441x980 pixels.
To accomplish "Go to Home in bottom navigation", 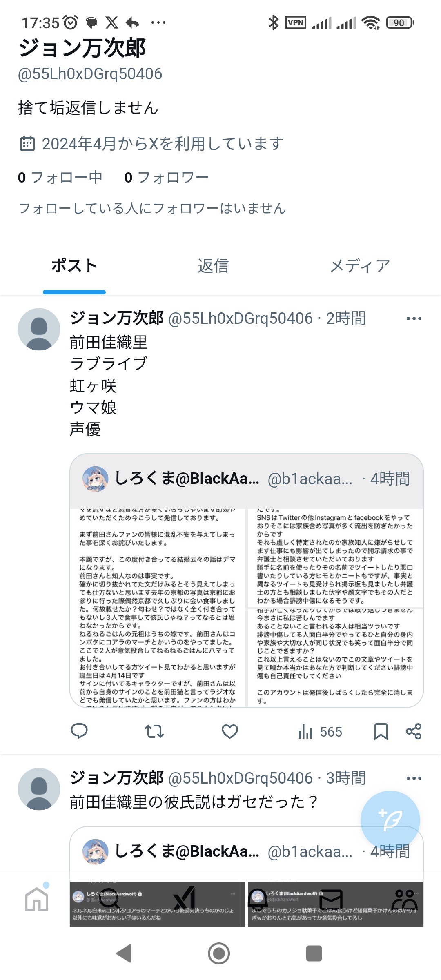I will [x=37, y=899].
